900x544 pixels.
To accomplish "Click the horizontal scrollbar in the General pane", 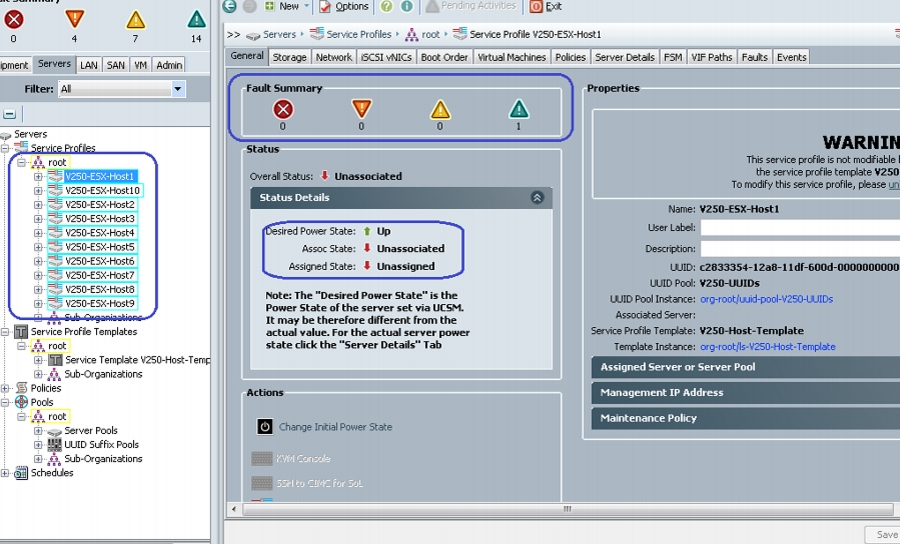I will (567, 509).
